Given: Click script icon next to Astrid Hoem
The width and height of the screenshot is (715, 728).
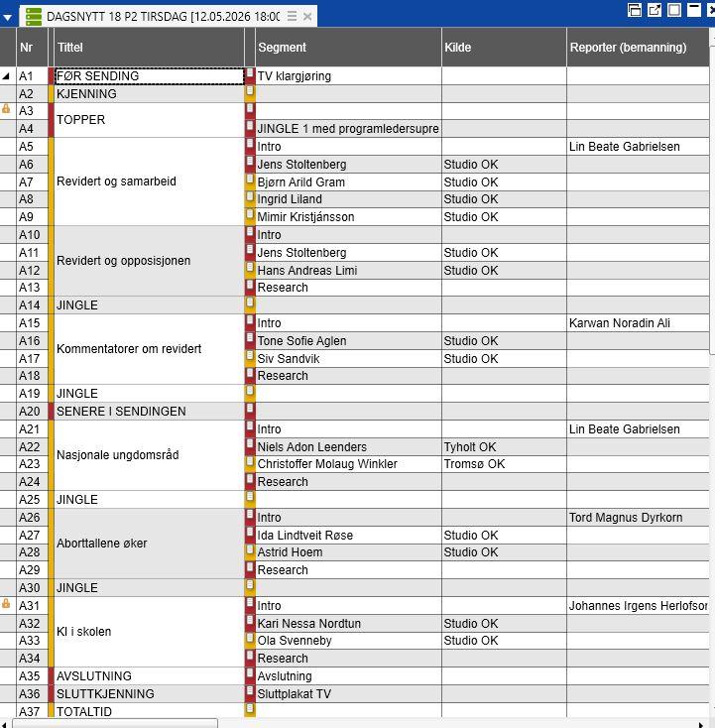Looking at the screenshot, I should click(250, 550).
